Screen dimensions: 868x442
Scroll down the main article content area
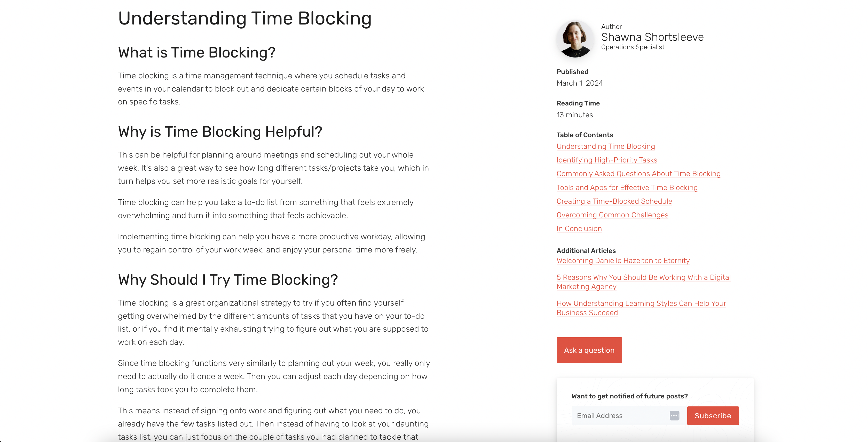tap(276, 225)
